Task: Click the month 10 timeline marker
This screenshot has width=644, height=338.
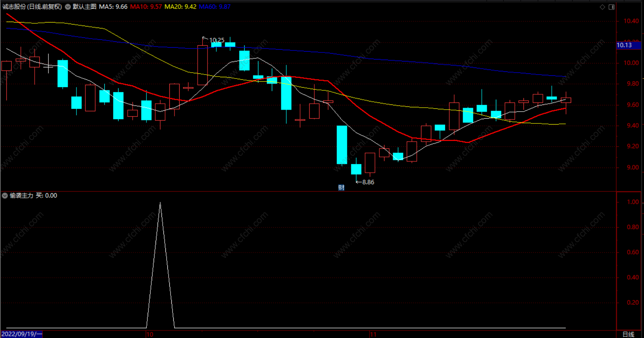Action: (150, 334)
